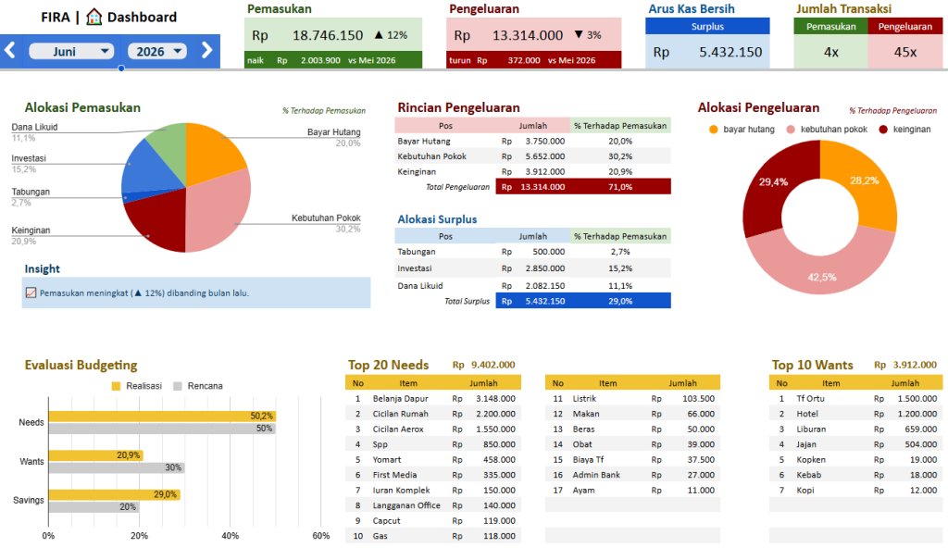Select the Admin Bank item
This screenshot has height=560, width=948.
(x=596, y=475)
